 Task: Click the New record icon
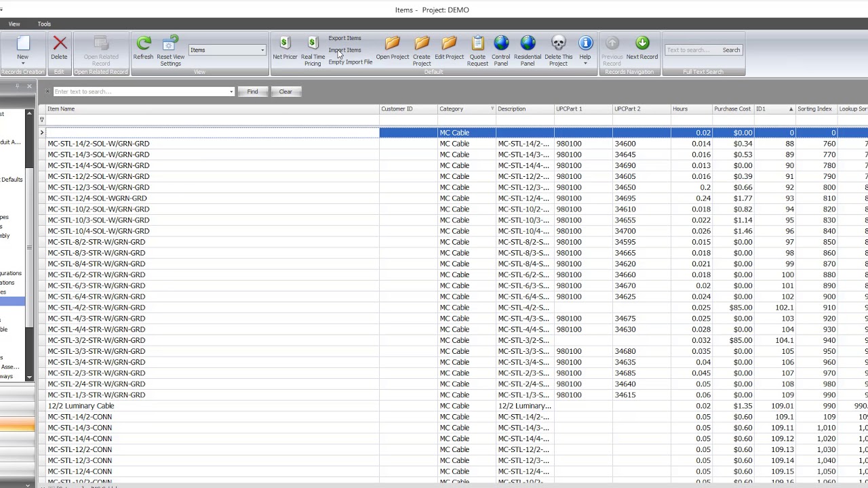[x=22, y=44]
